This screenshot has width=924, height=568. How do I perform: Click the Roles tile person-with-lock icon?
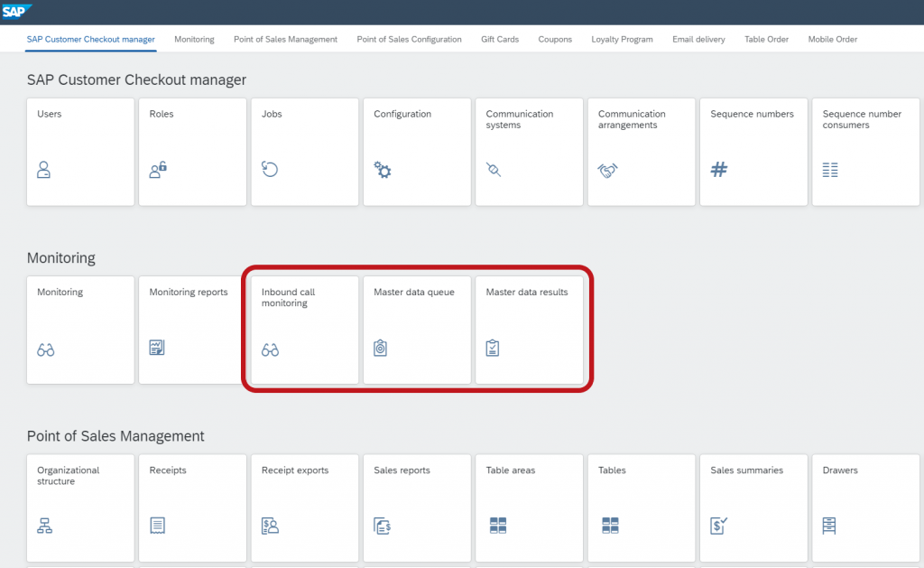click(158, 170)
